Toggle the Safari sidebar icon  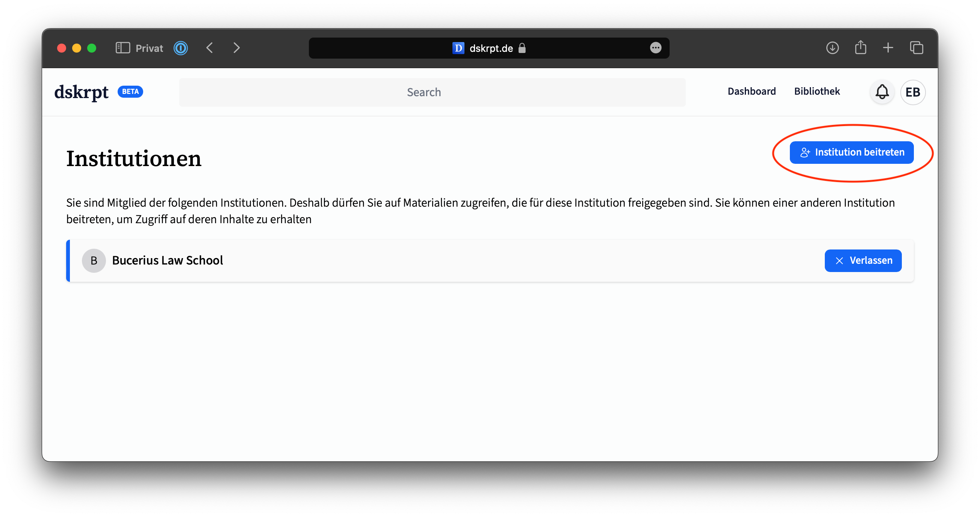click(122, 48)
